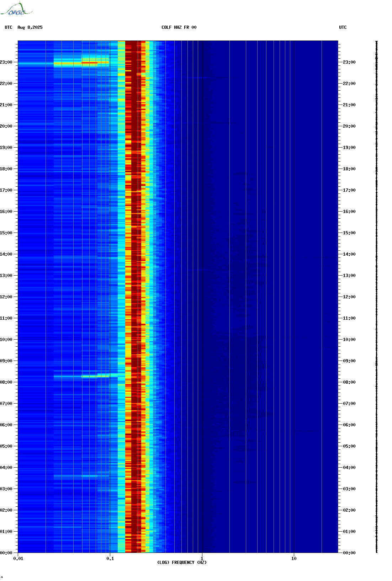Click the '(LOG) FREQUENCY (HZ)' axis label

pyautogui.click(x=182, y=563)
